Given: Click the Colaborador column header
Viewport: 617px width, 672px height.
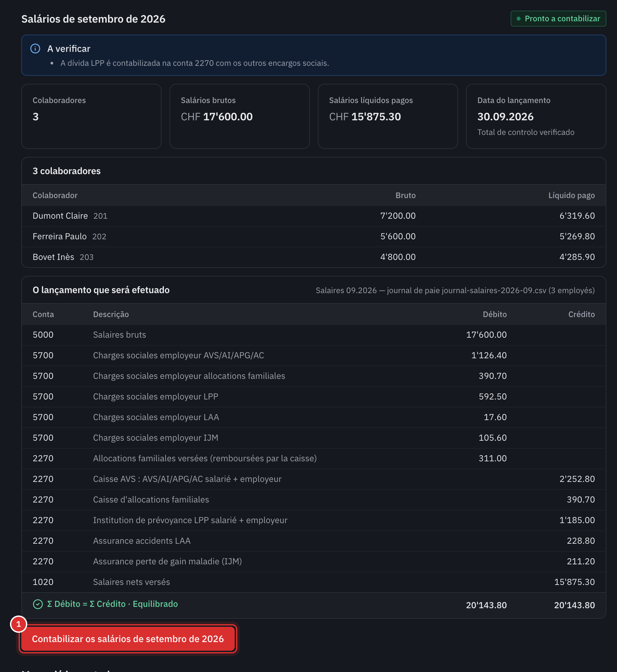Looking at the screenshot, I should pos(55,196).
